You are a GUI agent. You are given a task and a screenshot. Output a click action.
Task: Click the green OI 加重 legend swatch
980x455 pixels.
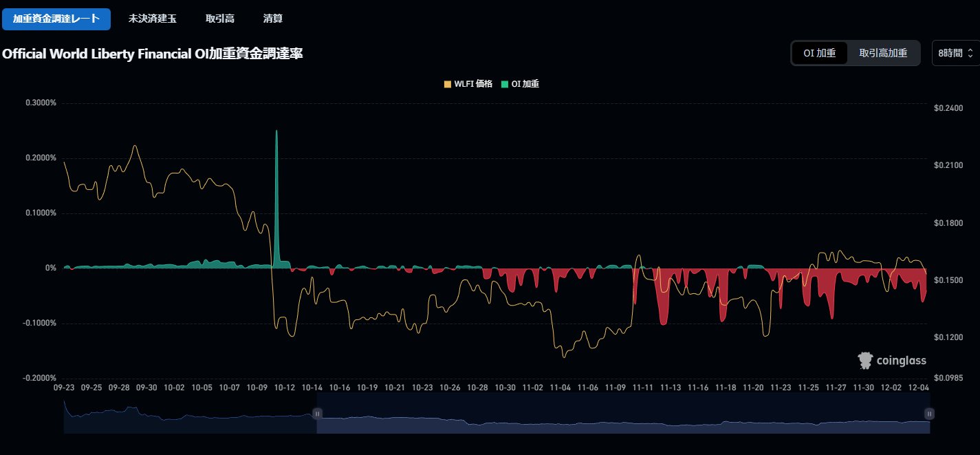coord(503,84)
